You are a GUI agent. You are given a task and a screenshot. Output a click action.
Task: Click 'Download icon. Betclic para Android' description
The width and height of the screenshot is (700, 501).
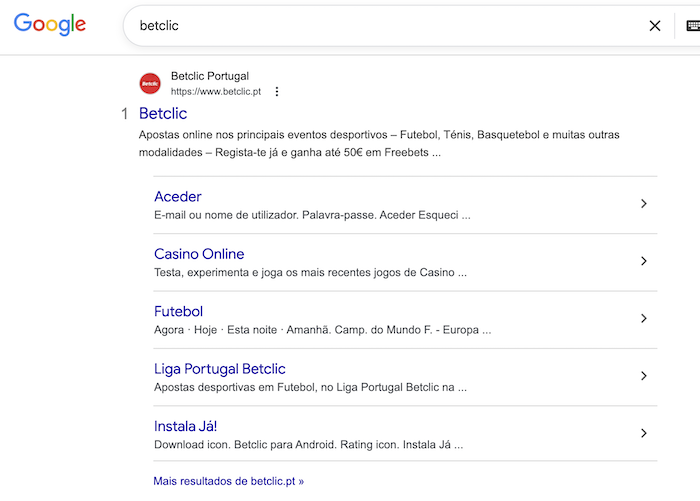pyautogui.click(x=308, y=445)
